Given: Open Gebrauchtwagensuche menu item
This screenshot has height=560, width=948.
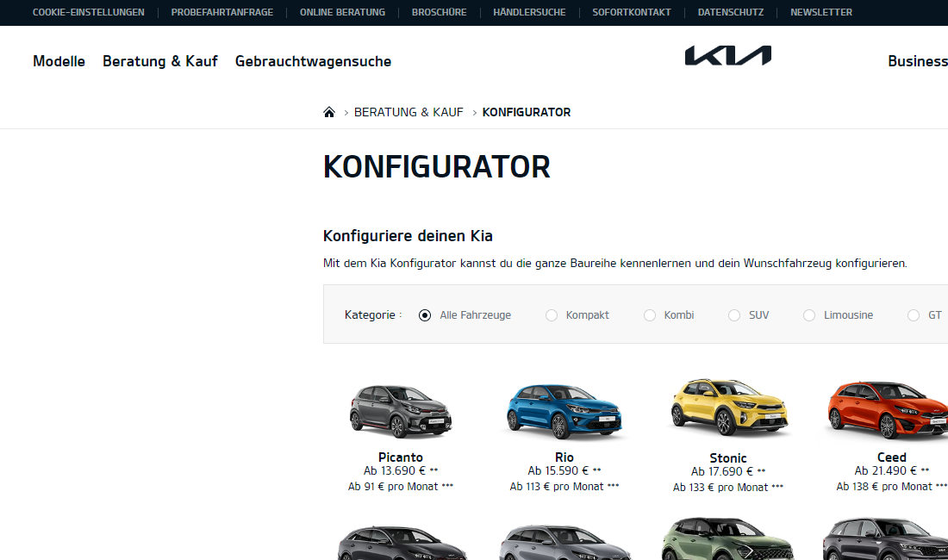Looking at the screenshot, I should tap(313, 61).
